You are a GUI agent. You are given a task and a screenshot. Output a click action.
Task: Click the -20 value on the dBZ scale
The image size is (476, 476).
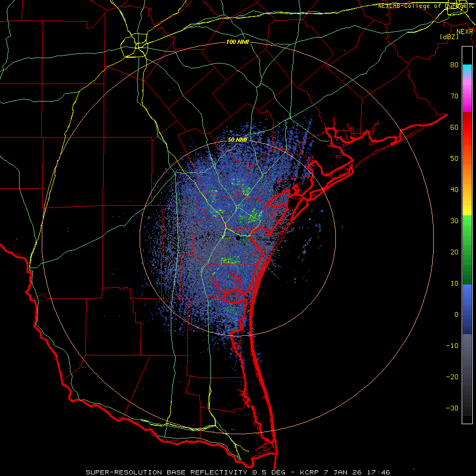click(452, 377)
